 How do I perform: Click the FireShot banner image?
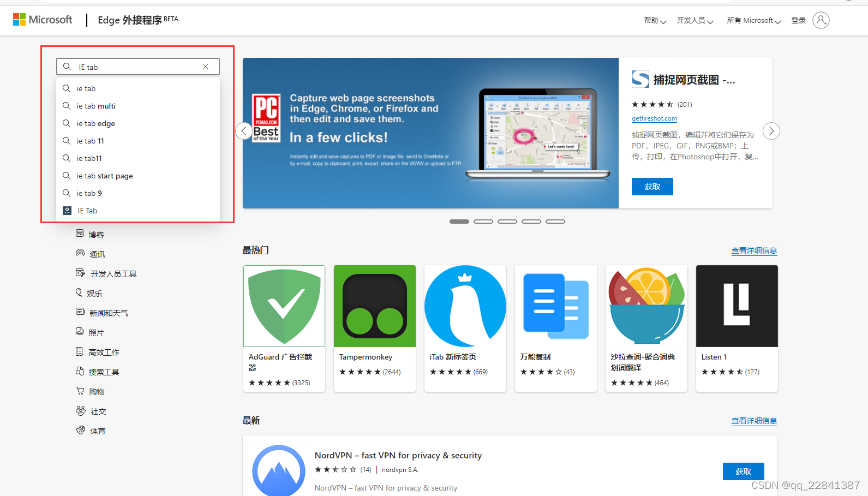point(430,133)
